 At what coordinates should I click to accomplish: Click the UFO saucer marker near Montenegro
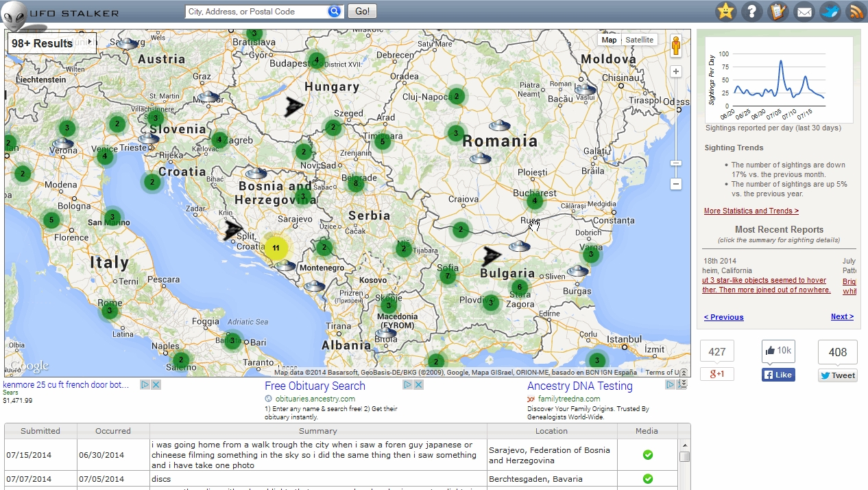(x=315, y=286)
